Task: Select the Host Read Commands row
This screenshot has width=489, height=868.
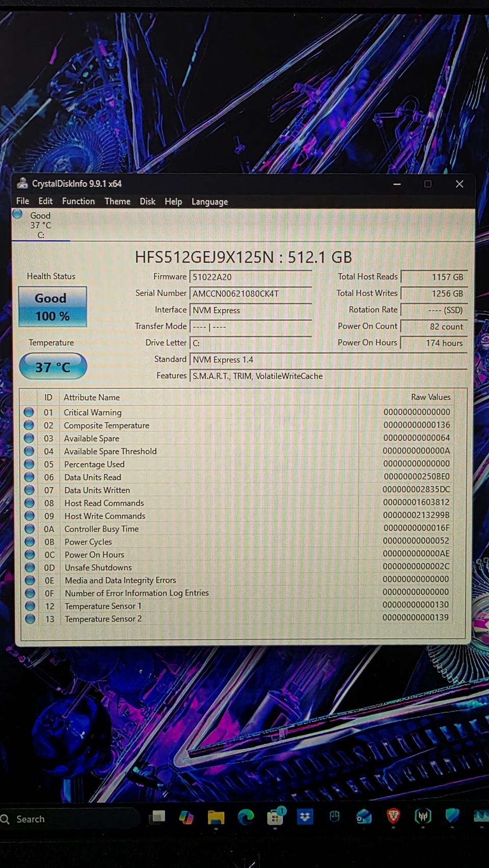Action: point(237,503)
